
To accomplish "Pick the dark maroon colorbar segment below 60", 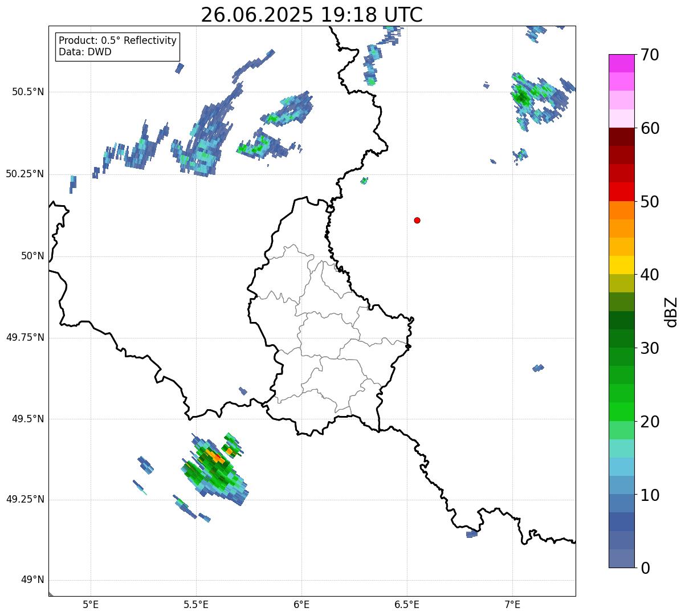I will coord(621,137).
